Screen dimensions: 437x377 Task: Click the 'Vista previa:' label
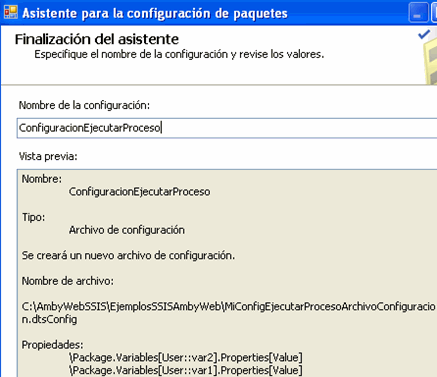(48, 156)
